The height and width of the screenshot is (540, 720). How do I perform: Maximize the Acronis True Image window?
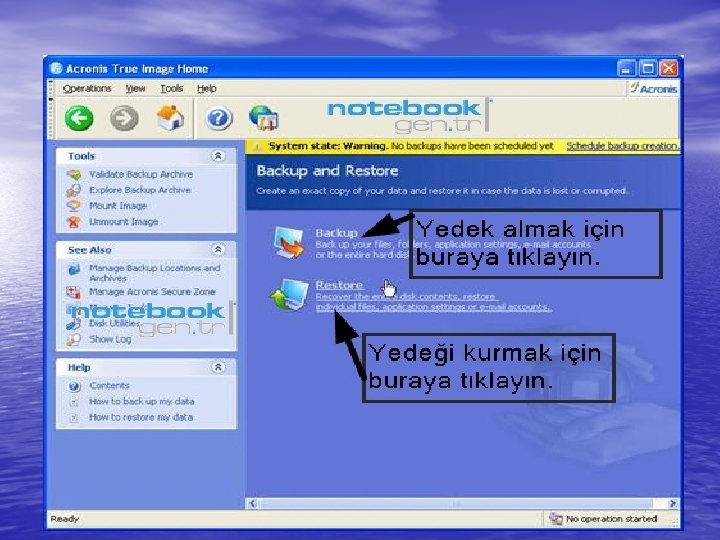point(648,68)
